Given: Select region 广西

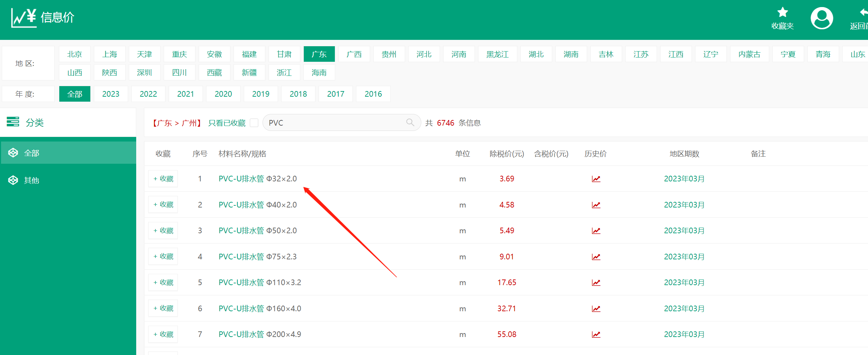Looking at the screenshot, I should pyautogui.click(x=354, y=54).
